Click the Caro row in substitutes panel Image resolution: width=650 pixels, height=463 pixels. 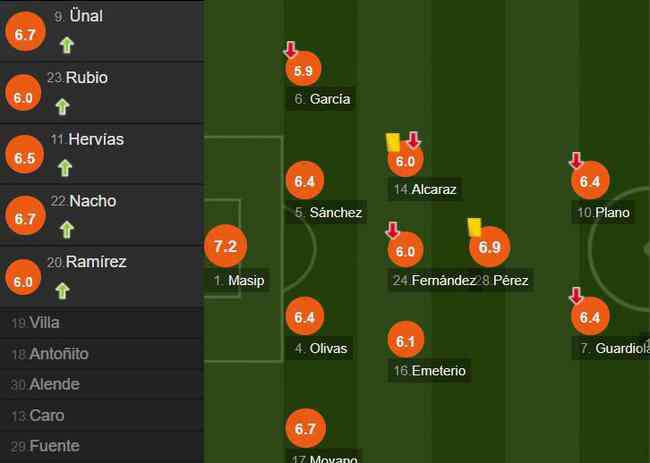point(101,415)
